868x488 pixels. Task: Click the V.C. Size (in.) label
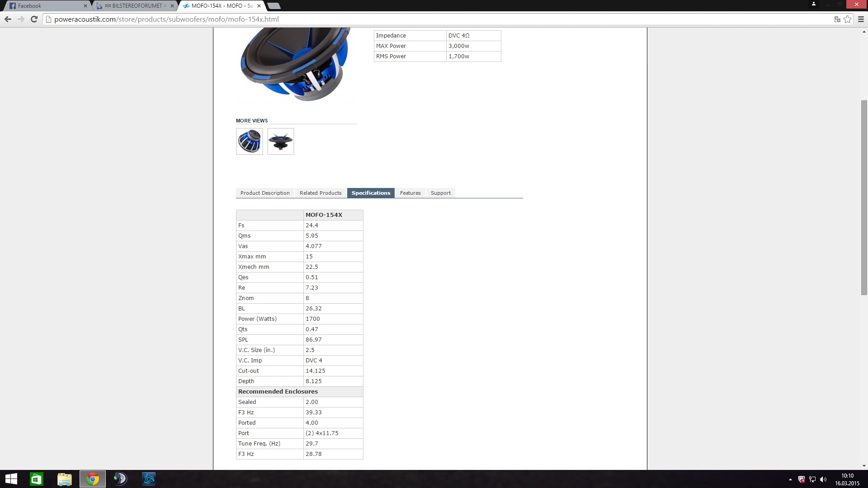tap(256, 350)
